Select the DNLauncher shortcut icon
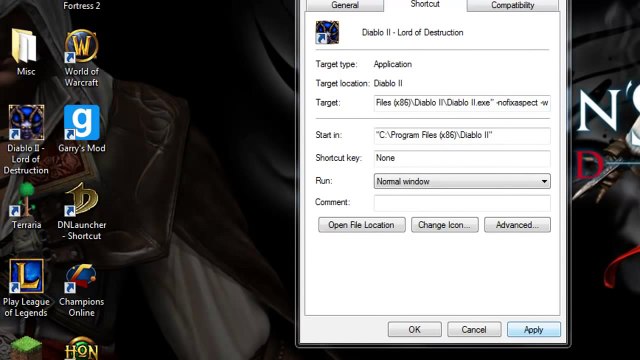640x360 pixels. (x=81, y=199)
